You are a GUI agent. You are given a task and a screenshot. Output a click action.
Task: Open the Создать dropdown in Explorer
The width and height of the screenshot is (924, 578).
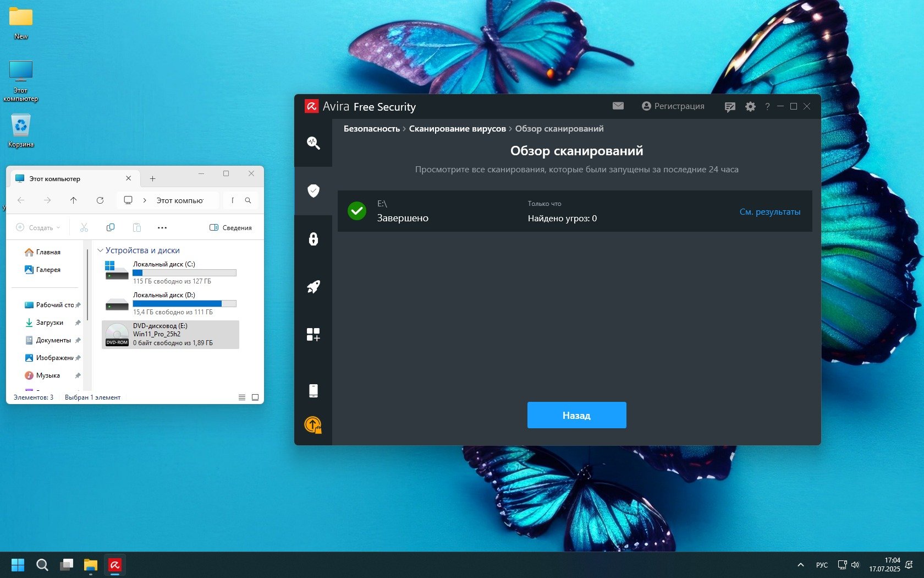38,227
